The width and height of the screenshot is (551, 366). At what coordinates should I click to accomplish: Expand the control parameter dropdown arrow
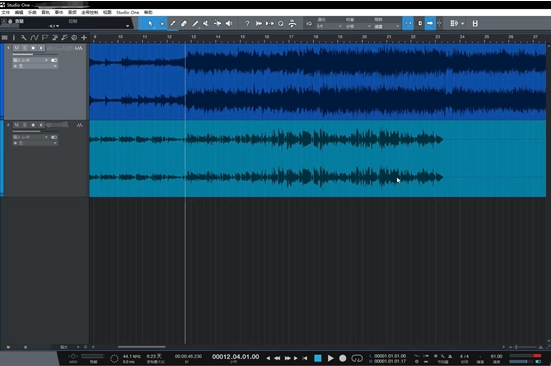coord(127,26)
